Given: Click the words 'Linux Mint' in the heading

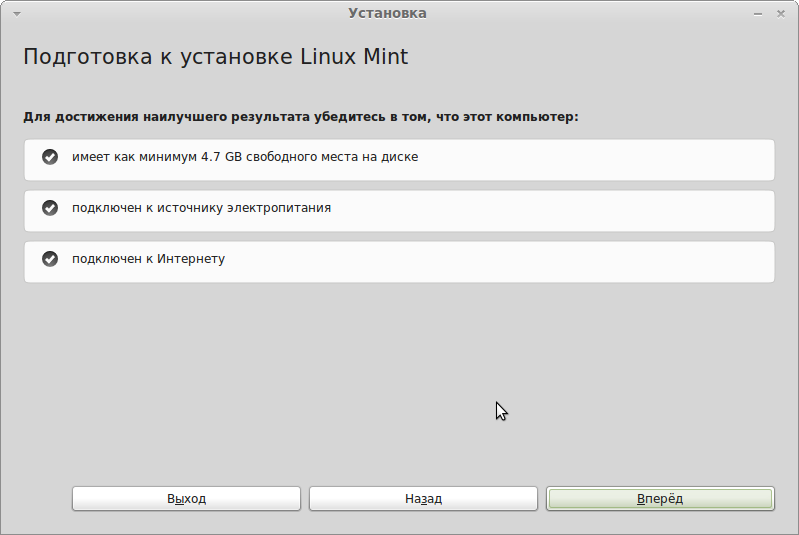Looking at the screenshot, I should 354,56.
